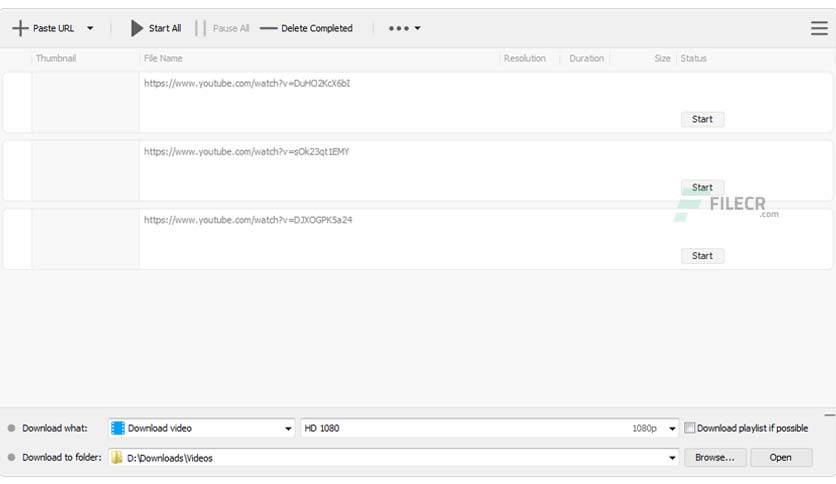
Task: Start the DJXOGPK5a24 download
Action: (702, 256)
